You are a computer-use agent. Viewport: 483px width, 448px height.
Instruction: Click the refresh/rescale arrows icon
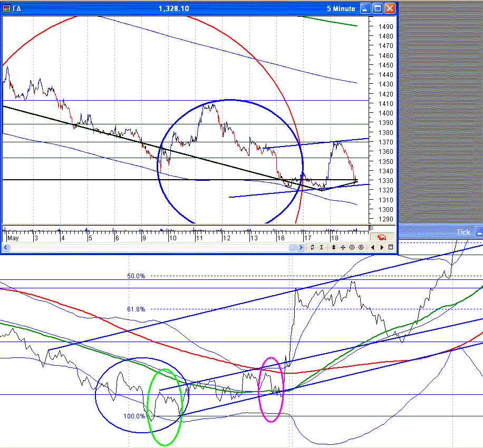coord(312,247)
